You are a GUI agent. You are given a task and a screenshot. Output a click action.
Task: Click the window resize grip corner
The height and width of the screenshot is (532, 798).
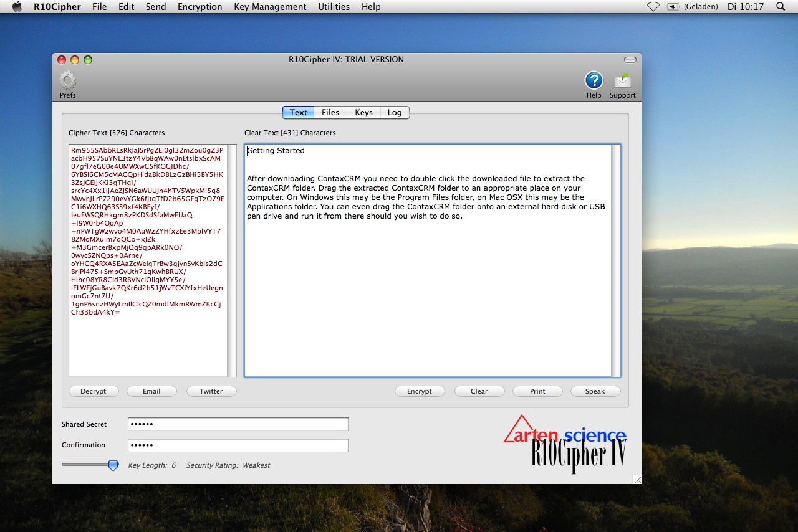tap(637, 479)
